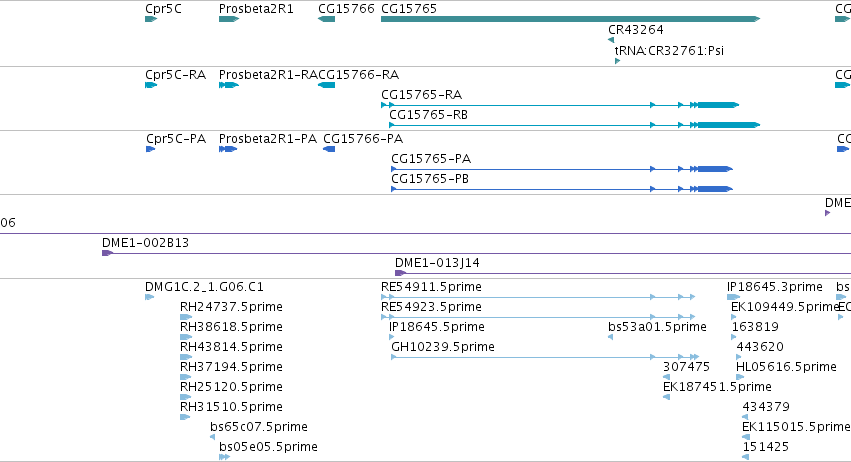This screenshot has width=851, height=462.
Task: Click the bs65c07.5prime EST label
Action: [x=259, y=427]
